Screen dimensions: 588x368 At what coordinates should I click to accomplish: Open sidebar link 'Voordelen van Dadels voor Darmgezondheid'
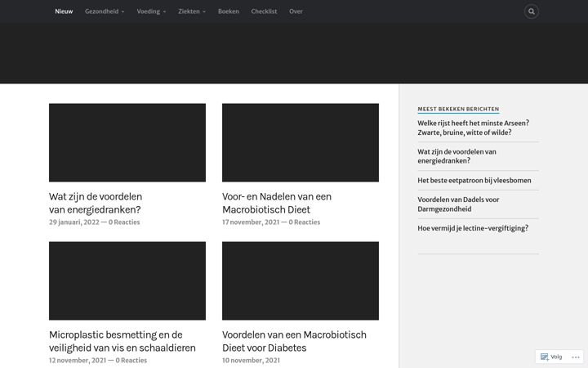[458, 204]
